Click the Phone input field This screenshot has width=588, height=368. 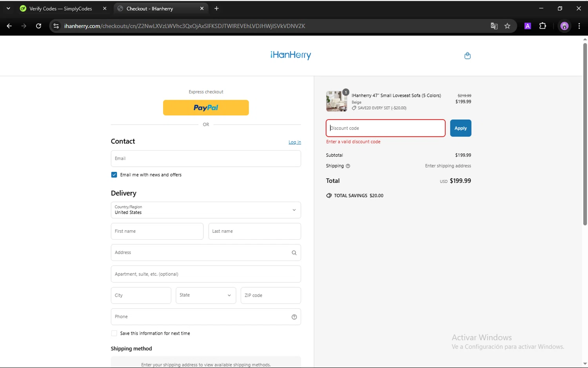(x=206, y=317)
